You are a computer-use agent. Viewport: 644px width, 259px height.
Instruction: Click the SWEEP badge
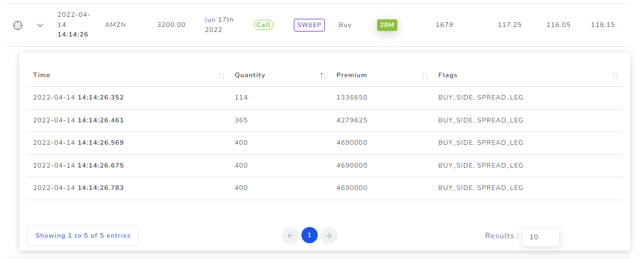(309, 25)
